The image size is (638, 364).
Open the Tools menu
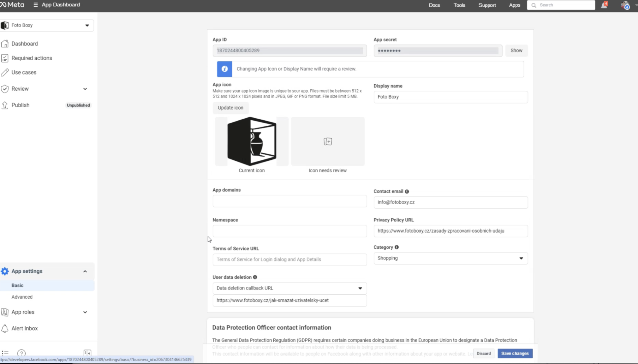click(x=459, y=5)
